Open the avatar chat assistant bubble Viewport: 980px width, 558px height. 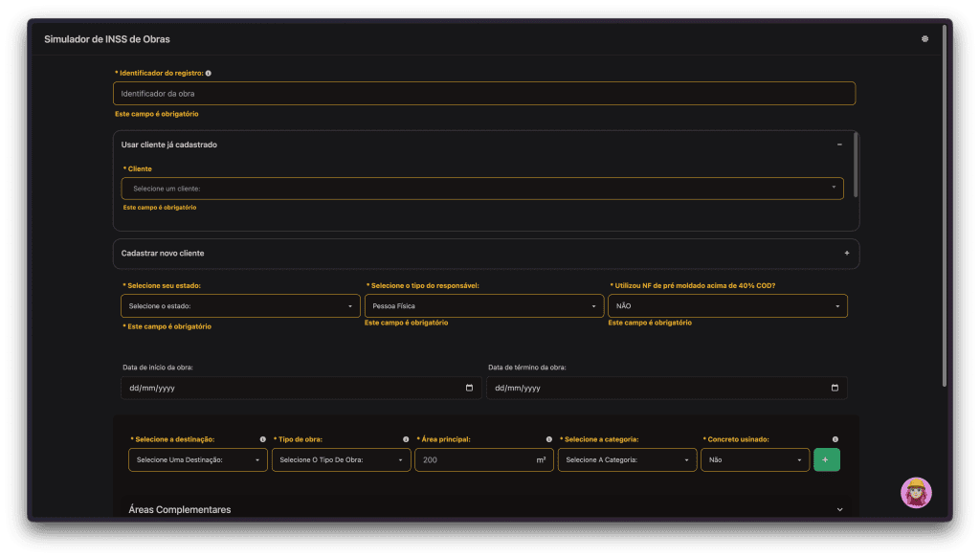tap(916, 492)
